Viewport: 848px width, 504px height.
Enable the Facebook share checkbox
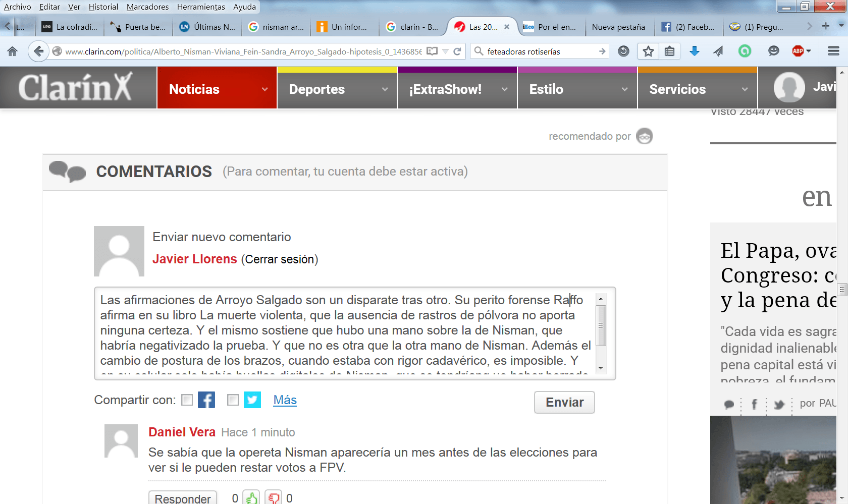click(187, 400)
